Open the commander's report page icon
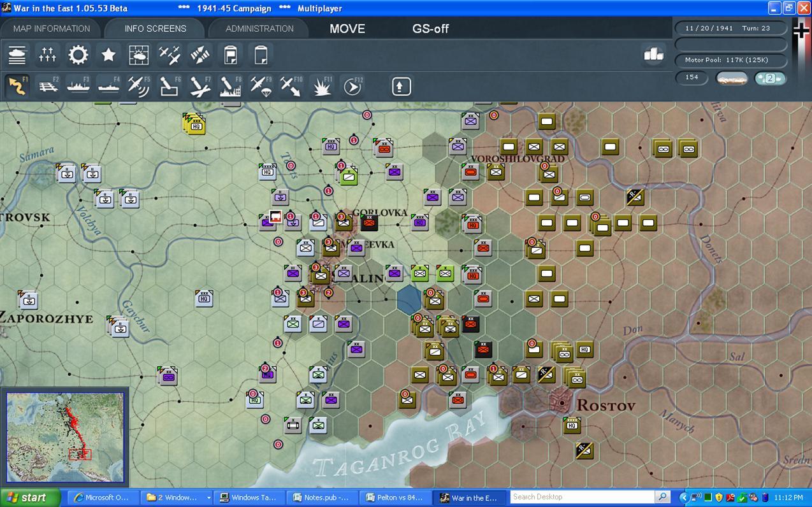The height and width of the screenshot is (507, 812). click(230, 55)
